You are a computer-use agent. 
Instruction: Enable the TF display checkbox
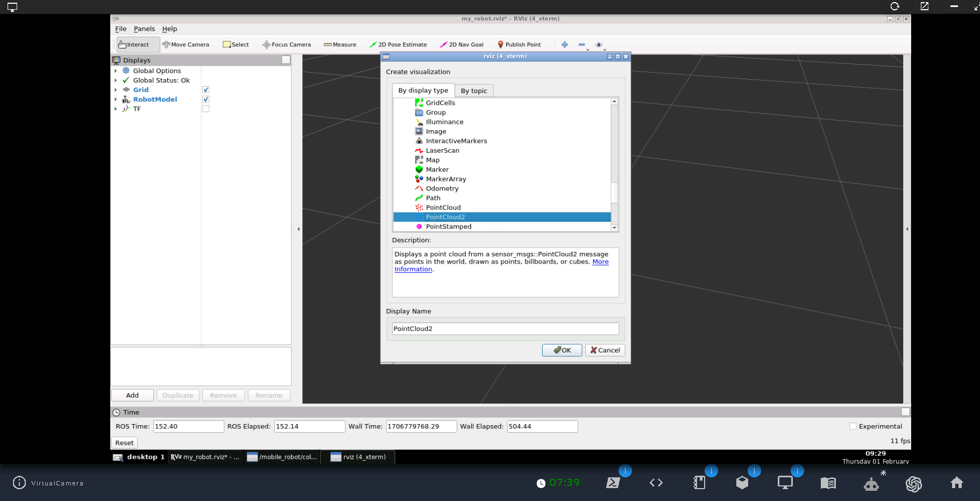[x=205, y=109]
